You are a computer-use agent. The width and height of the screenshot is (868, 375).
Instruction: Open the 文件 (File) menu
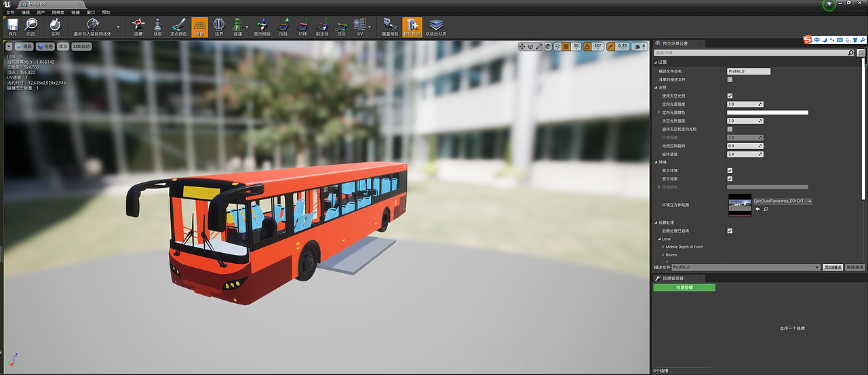point(10,12)
